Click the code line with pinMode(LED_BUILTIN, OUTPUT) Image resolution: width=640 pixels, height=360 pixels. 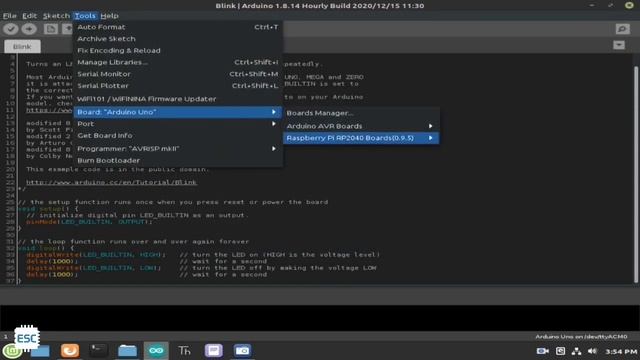coord(89,222)
